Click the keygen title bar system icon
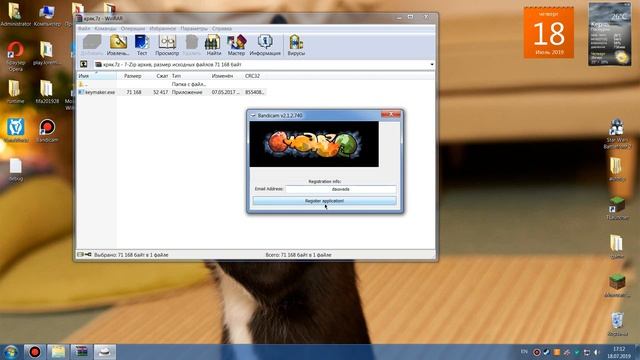This screenshot has width=640, height=360. coord(253,116)
